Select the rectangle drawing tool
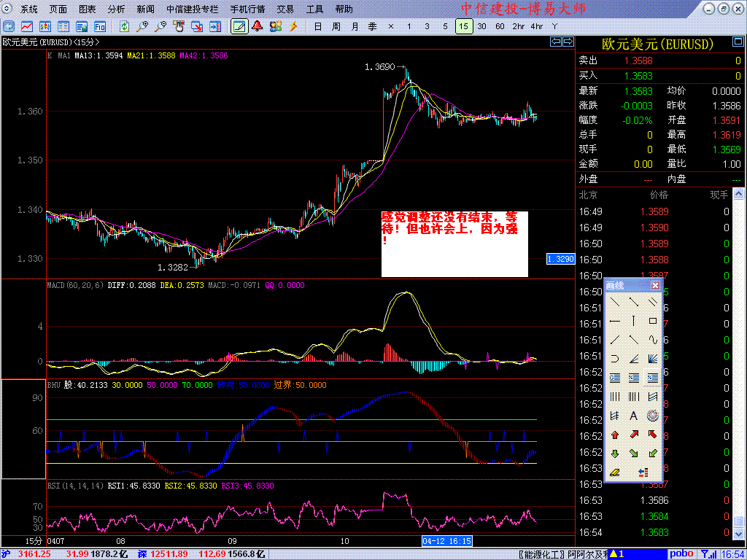747x560 pixels. (x=652, y=321)
